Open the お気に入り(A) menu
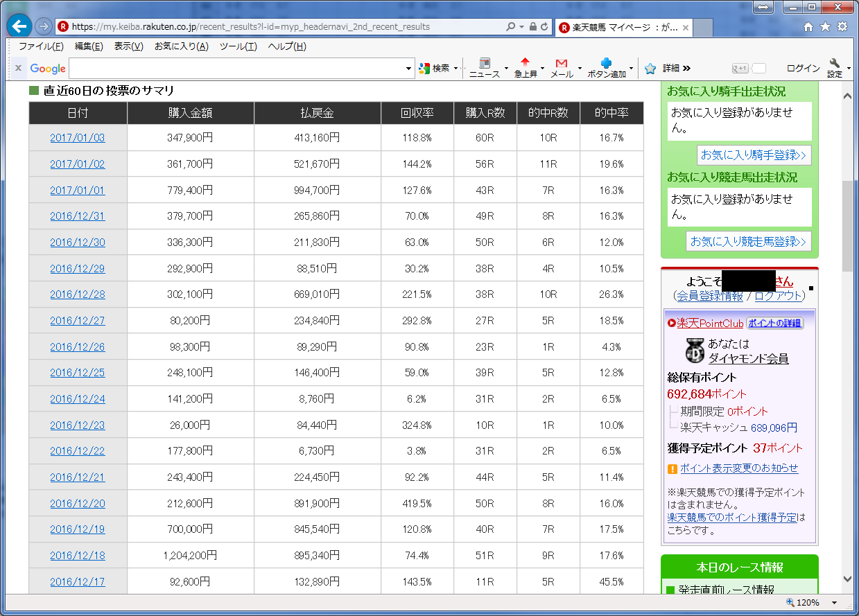This screenshot has width=859, height=616. click(181, 46)
